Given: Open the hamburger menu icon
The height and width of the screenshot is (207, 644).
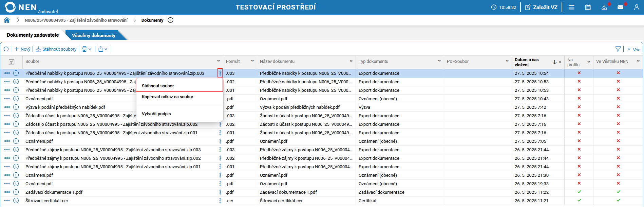Looking at the screenshot, I should pyautogui.click(x=572, y=7).
